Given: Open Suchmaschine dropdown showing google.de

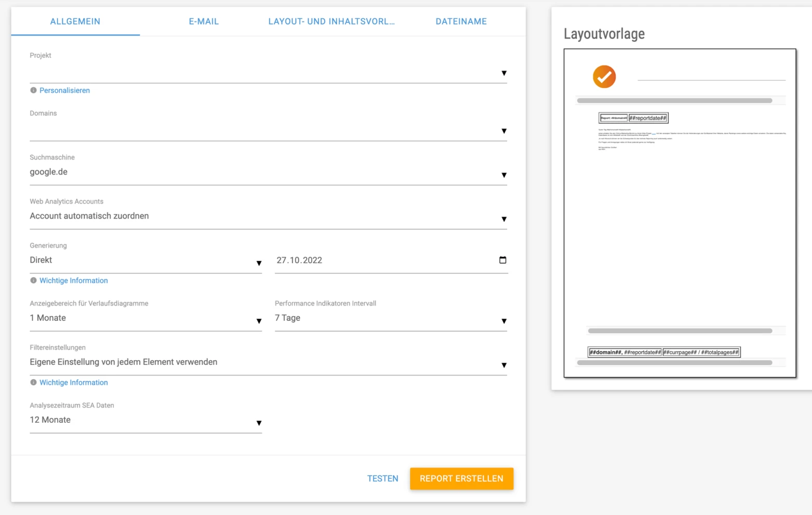Looking at the screenshot, I should pyautogui.click(x=268, y=173).
